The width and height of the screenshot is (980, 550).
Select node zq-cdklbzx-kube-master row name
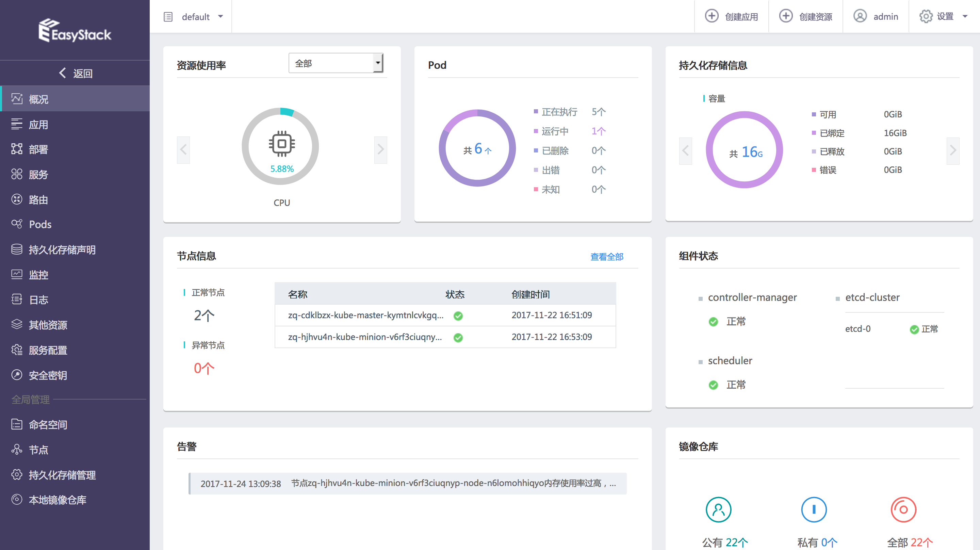coord(365,315)
